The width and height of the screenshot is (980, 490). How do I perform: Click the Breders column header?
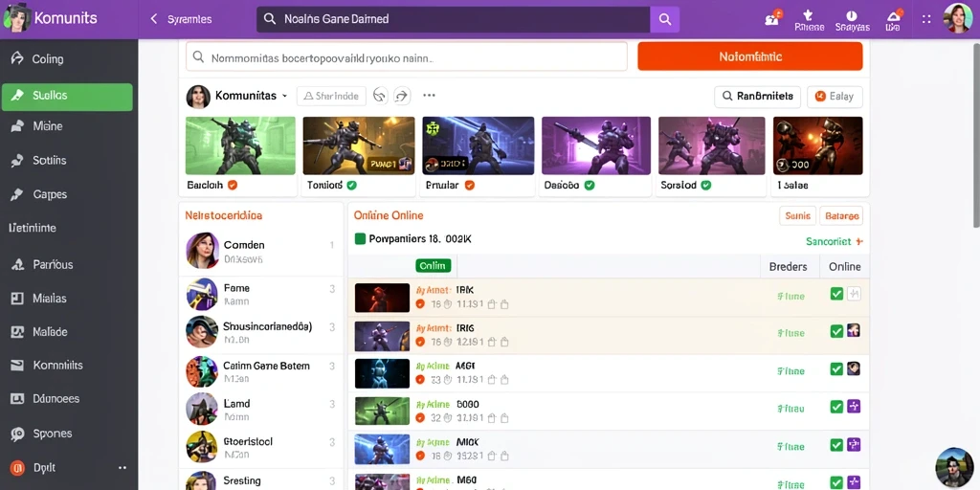[x=789, y=267]
